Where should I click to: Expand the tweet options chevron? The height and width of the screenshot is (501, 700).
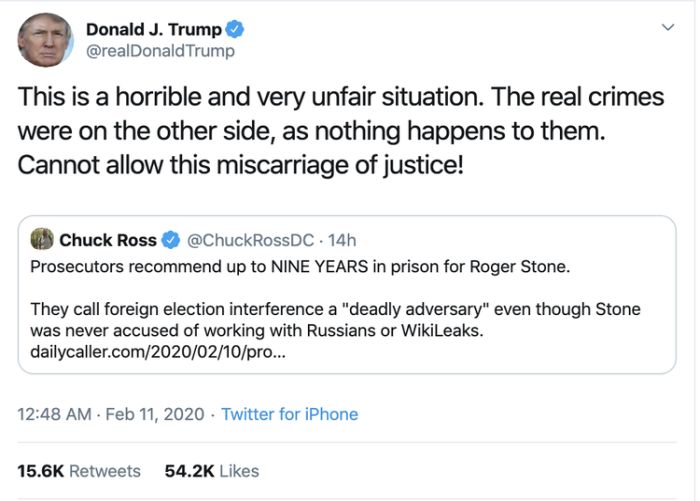[668, 28]
